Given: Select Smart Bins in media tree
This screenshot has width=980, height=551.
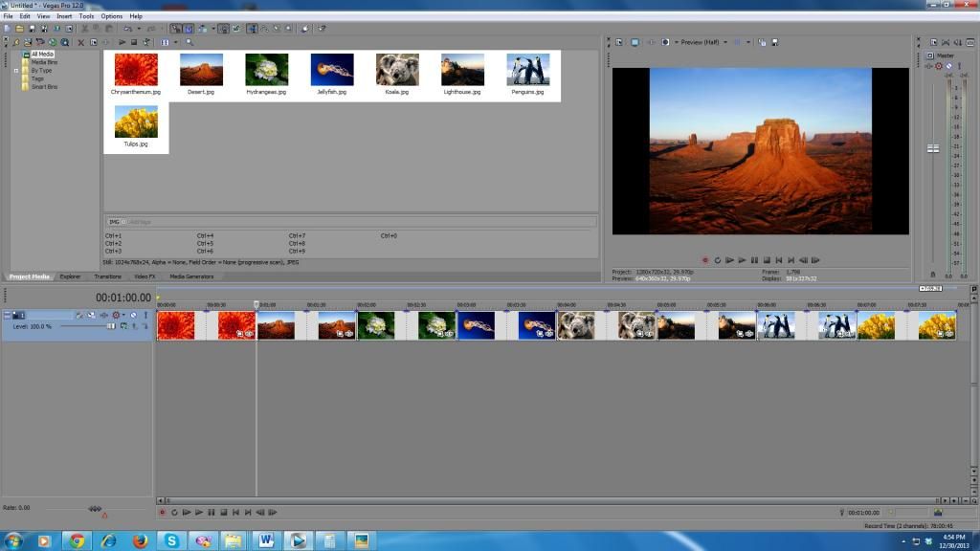Looking at the screenshot, I should pos(44,87).
